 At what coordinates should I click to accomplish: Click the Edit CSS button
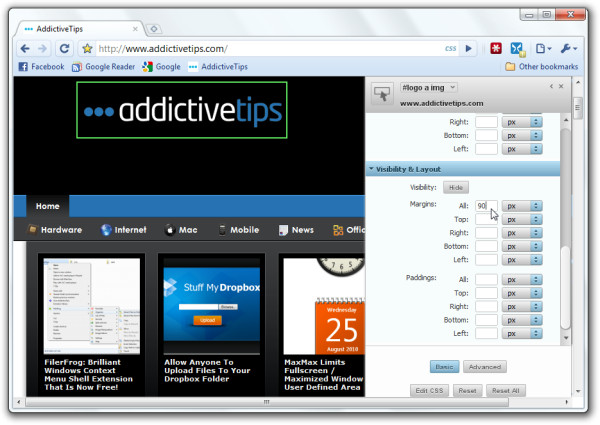(429, 391)
